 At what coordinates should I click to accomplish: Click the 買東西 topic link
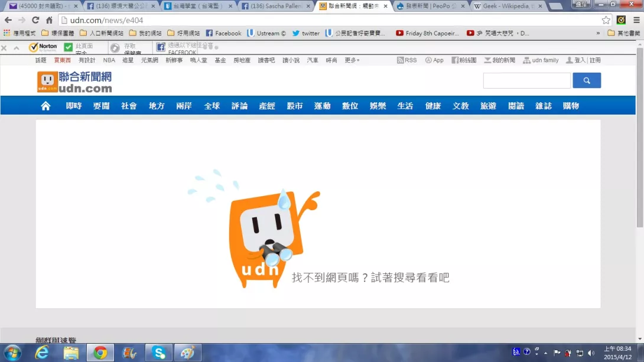[63, 60]
